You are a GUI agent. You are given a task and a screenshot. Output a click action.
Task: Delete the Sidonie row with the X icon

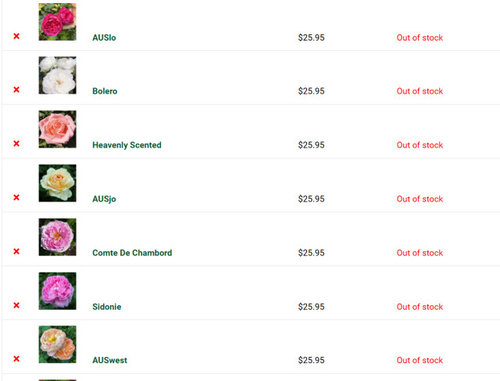(x=16, y=305)
